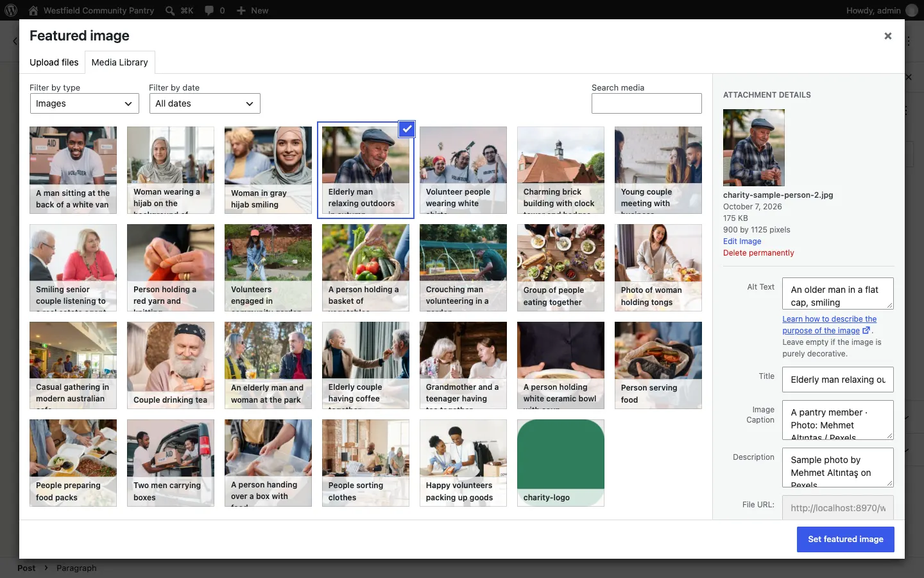The height and width of the screenshot is (578, 924).
Task: Select 'Smiling senior couple listening' image
Action: (73, 268)
